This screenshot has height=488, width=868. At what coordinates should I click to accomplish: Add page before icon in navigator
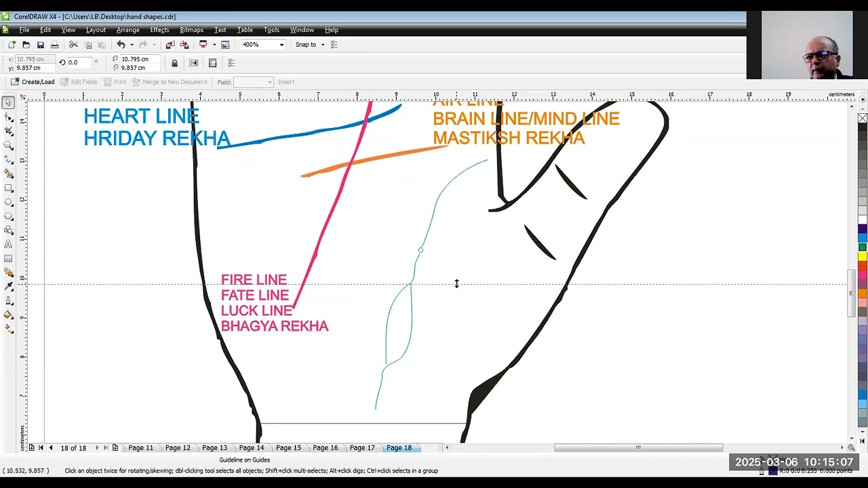click(x=31, y=448)
